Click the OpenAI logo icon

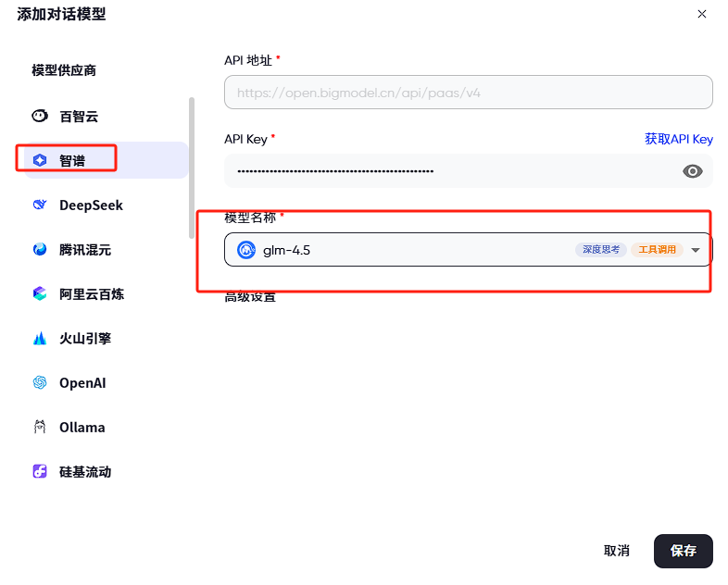(40, 383)
